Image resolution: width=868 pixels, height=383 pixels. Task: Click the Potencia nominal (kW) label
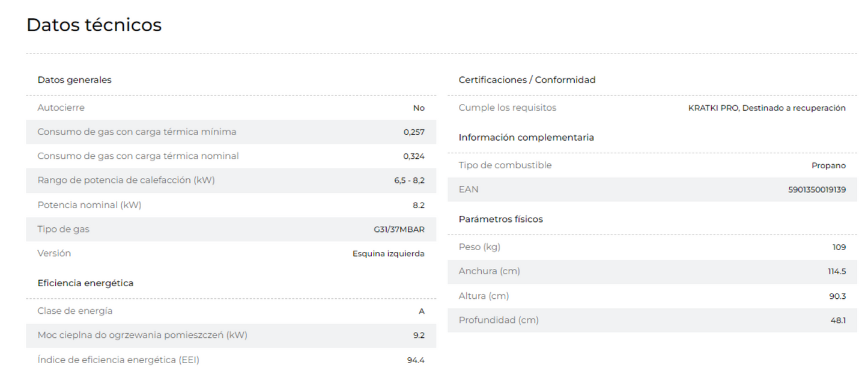click(x=90, y=205)
